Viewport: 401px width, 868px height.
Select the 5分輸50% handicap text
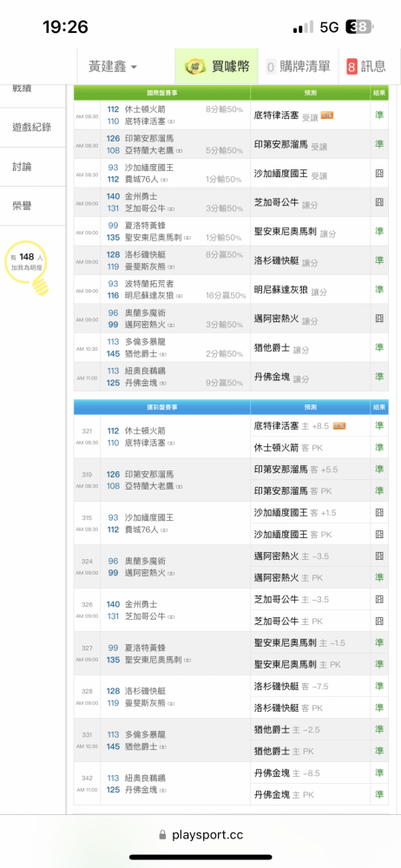pos(224,150)
